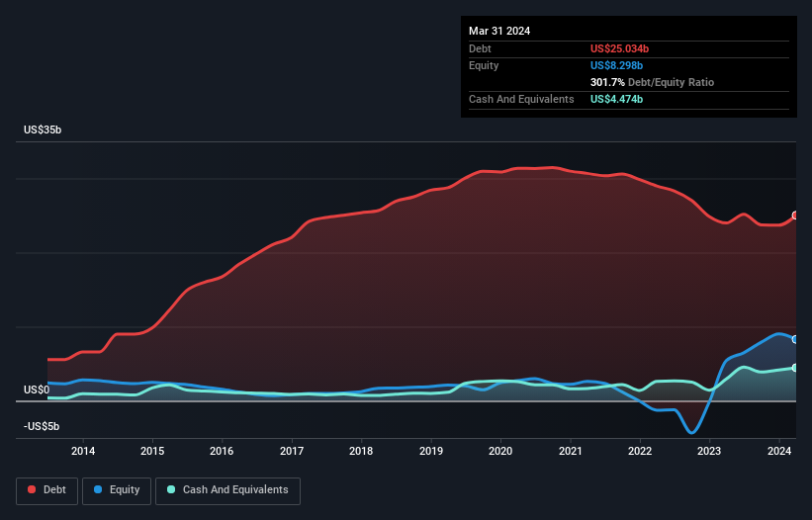Click the Debt label in the tooltip

[480, 48]
